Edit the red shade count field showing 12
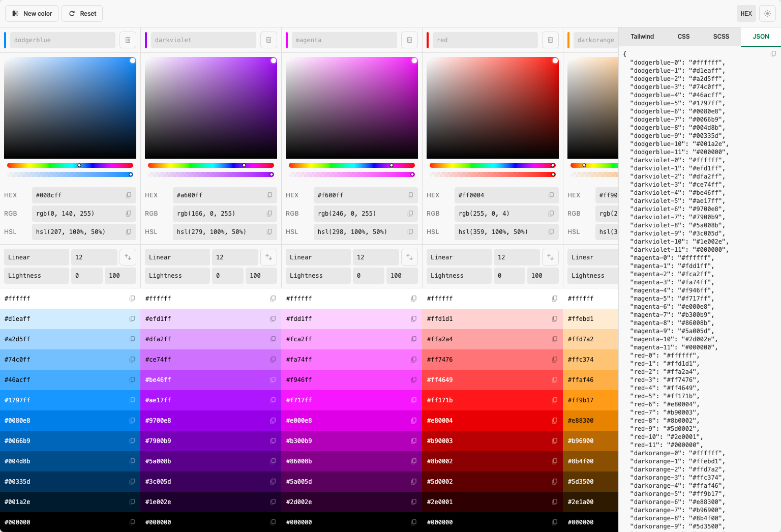Viewport: 781px width, 532px height. [517, 257]
